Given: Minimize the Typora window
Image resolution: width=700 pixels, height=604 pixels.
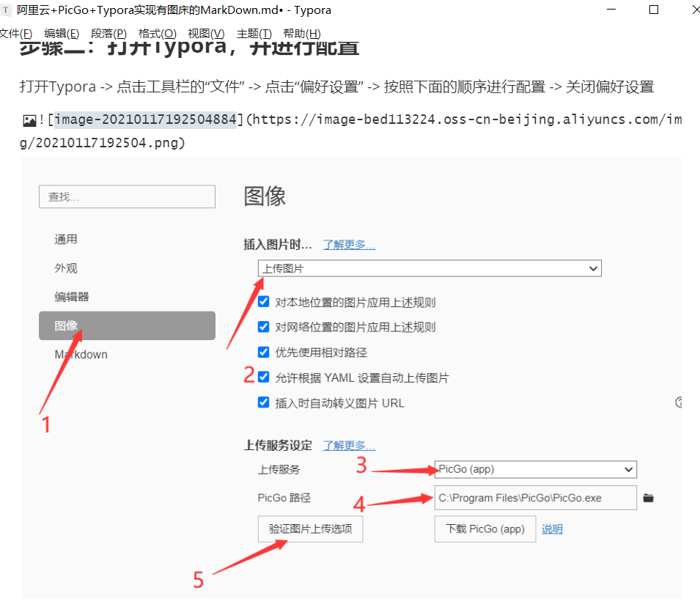Looking at the screenshot, I should (x=611, y=10).
